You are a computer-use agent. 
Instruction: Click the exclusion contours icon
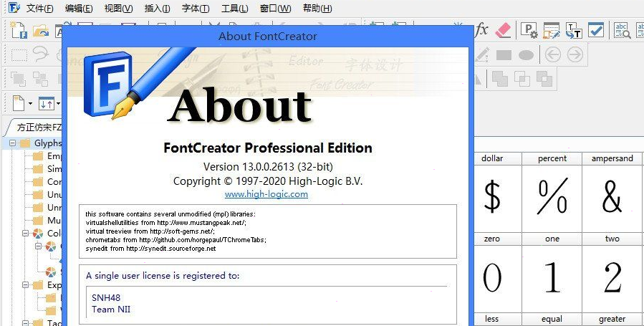click(544, 79)
